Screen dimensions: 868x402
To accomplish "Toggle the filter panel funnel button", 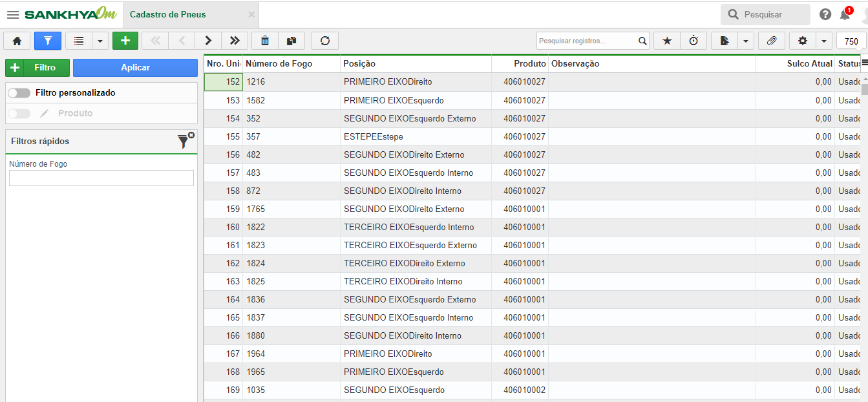I will point(48,41).
